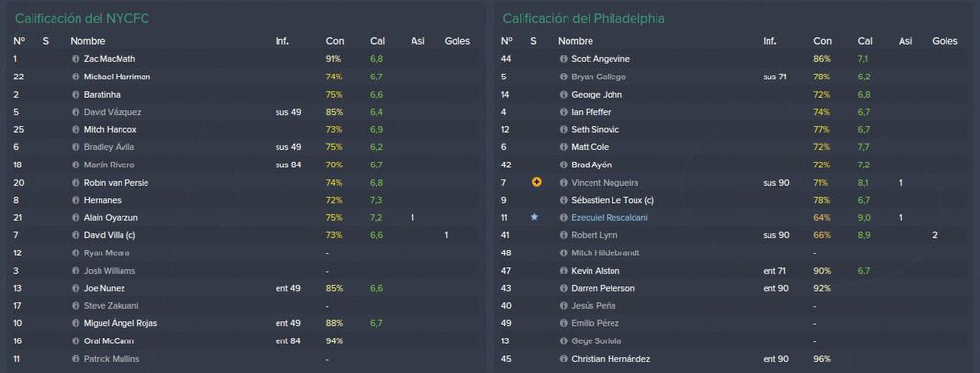
Task: Click Calificación del NYCFC heading
Action: [x=82, y=19]
